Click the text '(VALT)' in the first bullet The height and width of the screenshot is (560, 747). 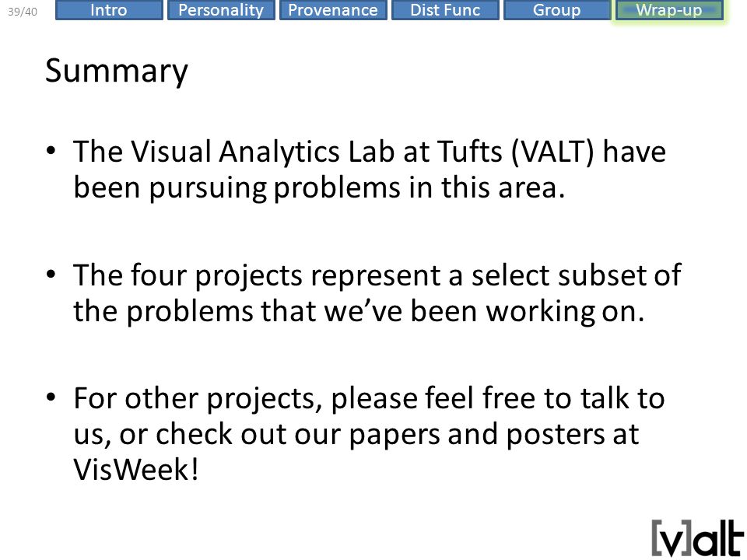pyautogui.click(x=552, y=152)
